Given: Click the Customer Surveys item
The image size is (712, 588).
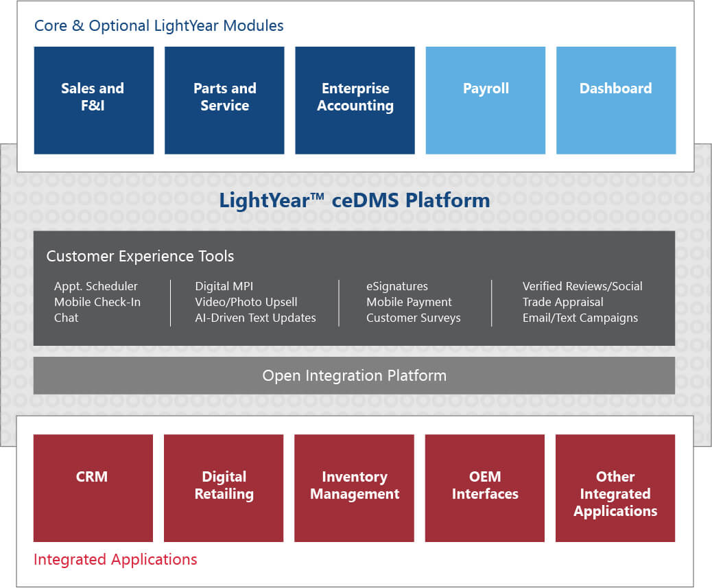Looking at the screenshot, I should pyautogui.click(x=414, y=318).
